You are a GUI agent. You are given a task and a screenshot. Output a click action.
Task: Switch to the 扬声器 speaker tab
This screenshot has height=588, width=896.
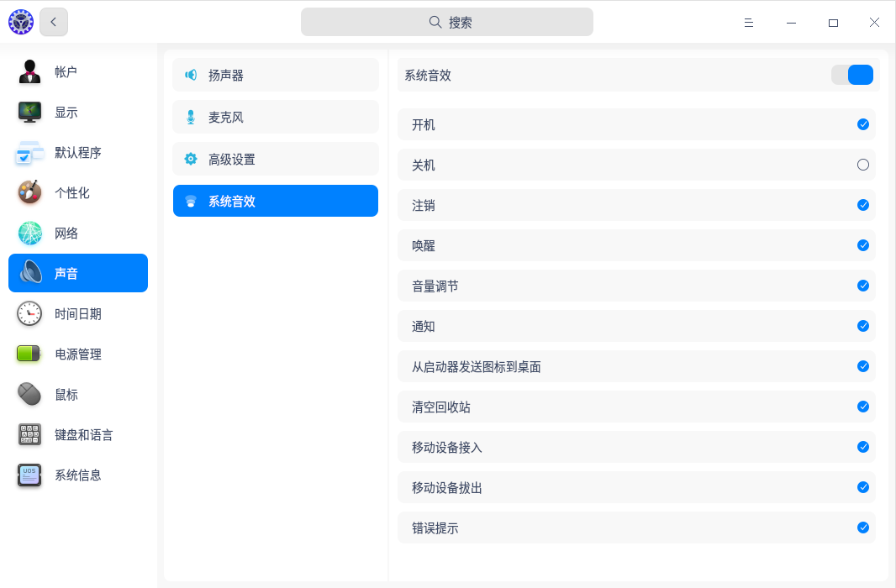(x=276, y=75)
